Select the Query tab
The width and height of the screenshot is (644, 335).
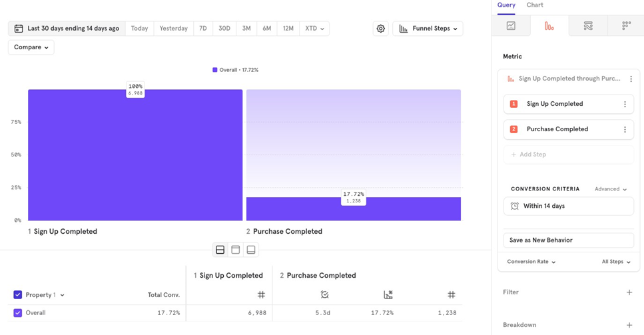[506, 5]
